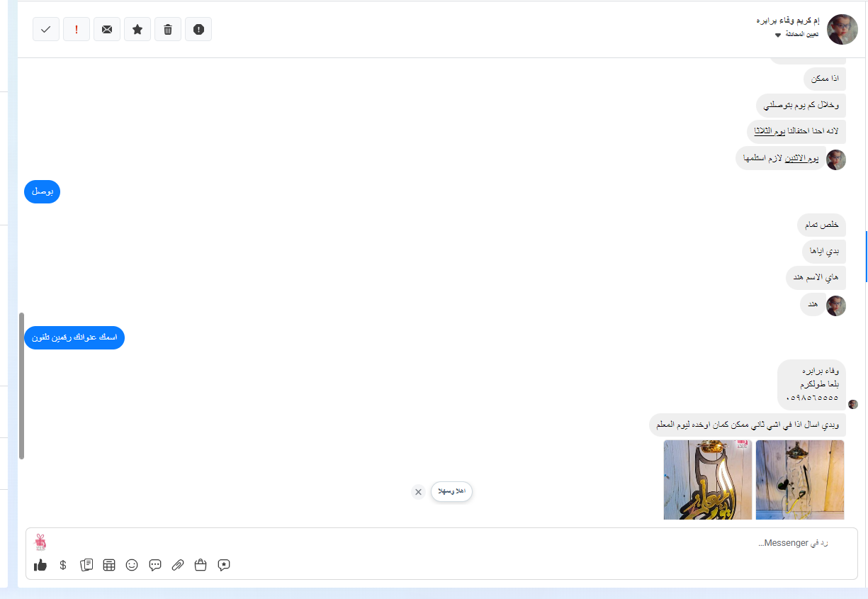
Task: Flag conversation with red exclamation mark
Action: tap(77, 29)
